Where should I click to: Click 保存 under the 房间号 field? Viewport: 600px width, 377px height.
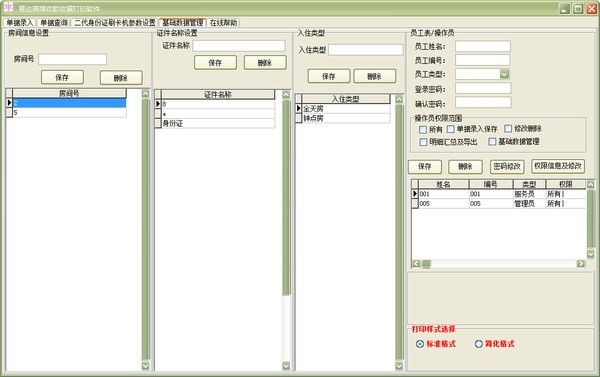[x=62, y=77]
